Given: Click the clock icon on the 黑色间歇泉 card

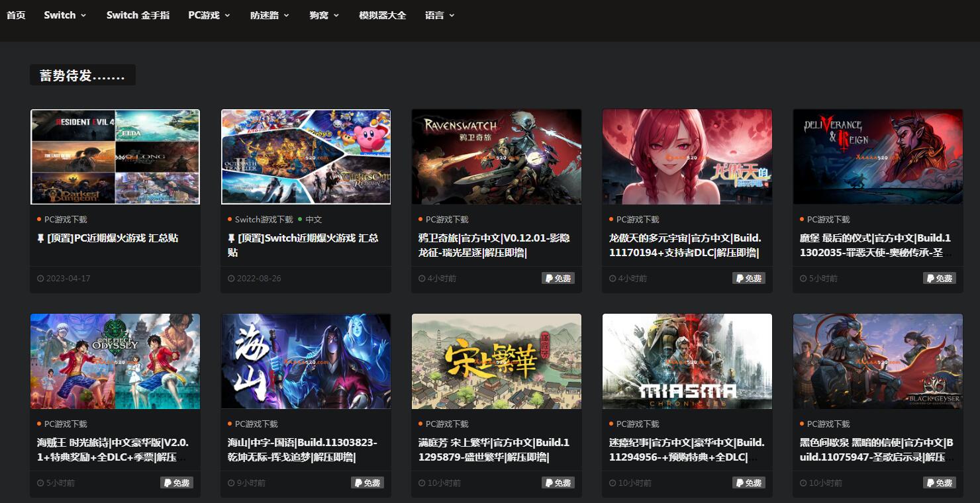Looking at the screenshot, I should [803, 483].
